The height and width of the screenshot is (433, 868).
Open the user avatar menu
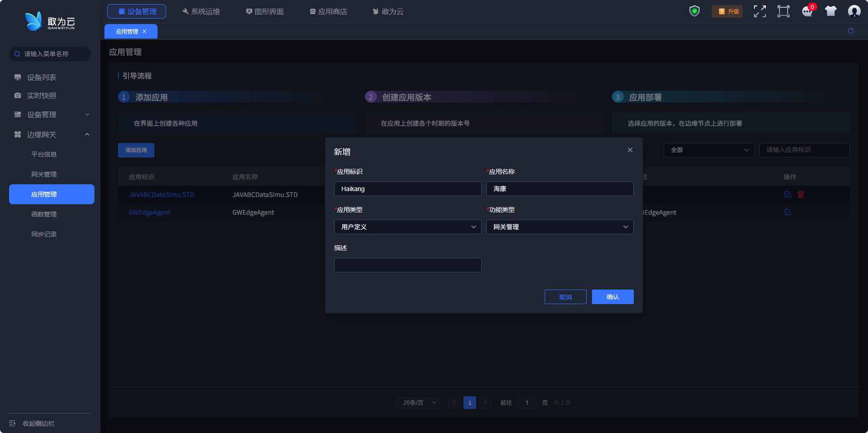point(854,11)
